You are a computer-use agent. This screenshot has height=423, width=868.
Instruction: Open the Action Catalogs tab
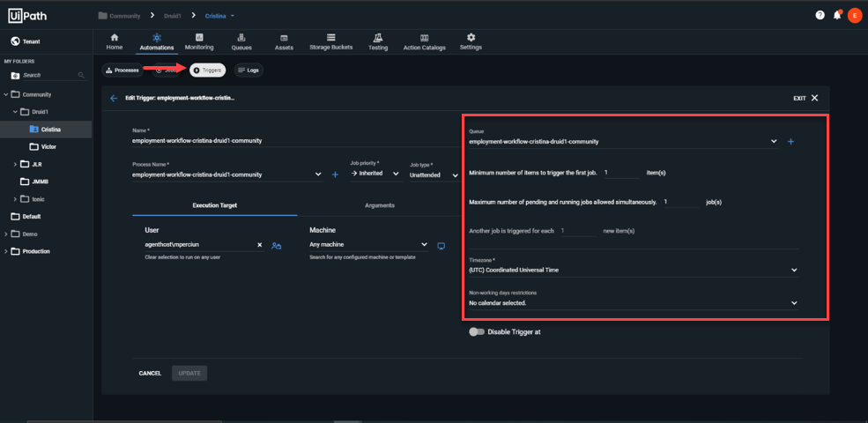(425, 42)
